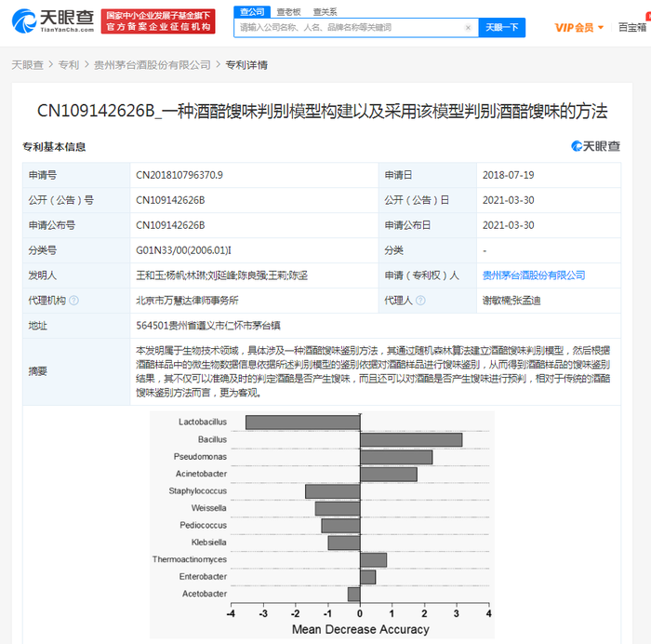This screenshot has width=651, height=644.
Task: Go to the 天眼查 breadcrumb link
Action: (x=27, y=65)
